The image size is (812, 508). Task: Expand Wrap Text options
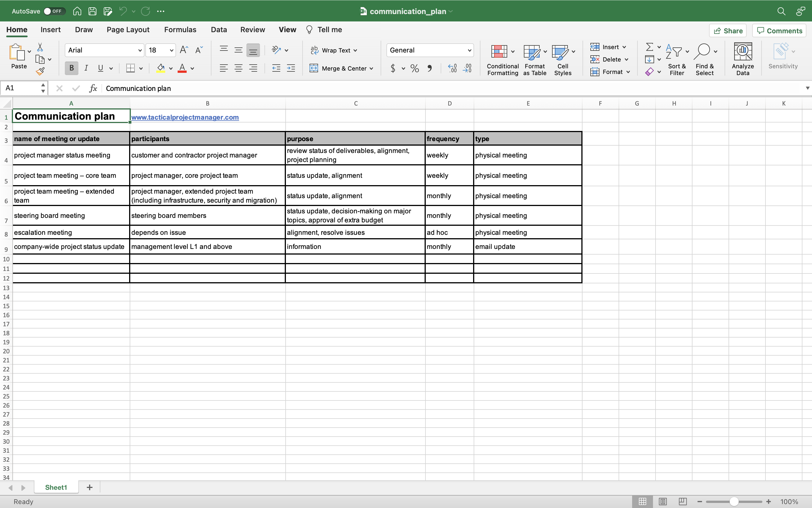click(x=355, y=51)
